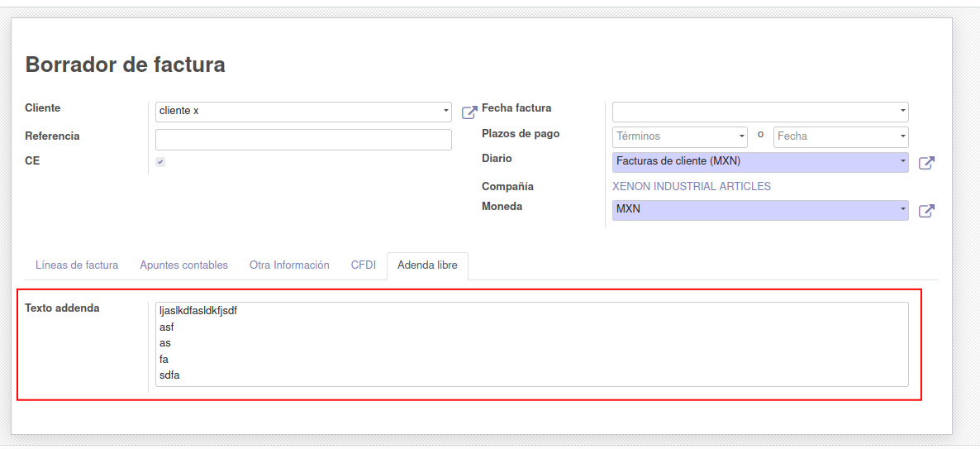The height and width of the screenshot is (449, 980).
Task: Open the Cliente external link icon
Action: (469, 112)
